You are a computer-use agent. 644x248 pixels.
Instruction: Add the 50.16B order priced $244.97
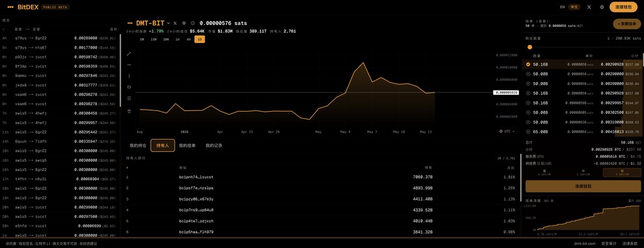tap(528, 103)
